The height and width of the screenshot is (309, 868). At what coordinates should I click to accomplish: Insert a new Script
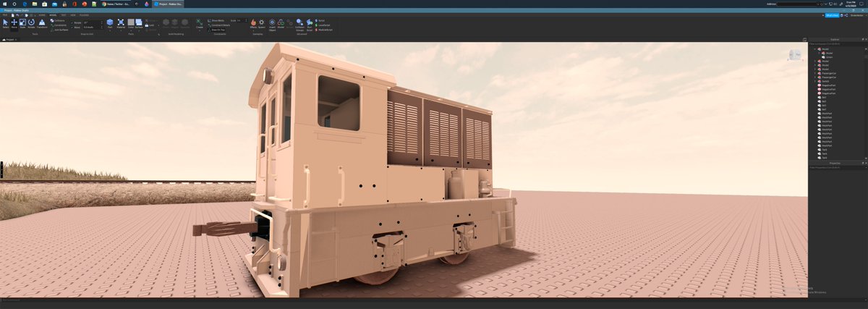[x=320, y=20]
